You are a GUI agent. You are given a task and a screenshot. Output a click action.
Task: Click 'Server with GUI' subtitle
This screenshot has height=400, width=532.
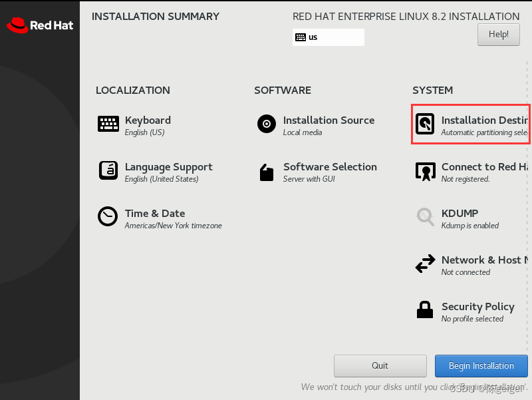pos(309,179)
